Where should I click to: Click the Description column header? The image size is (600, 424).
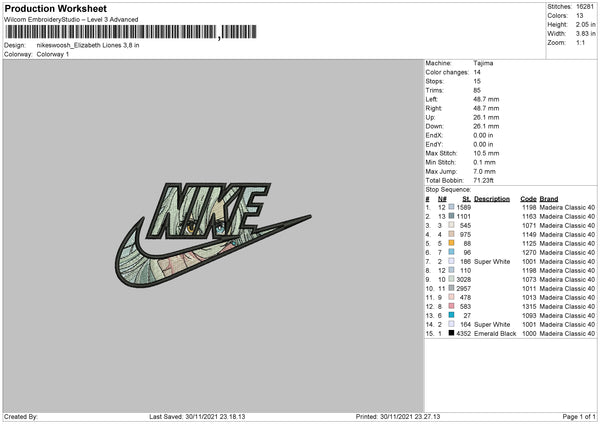pyautogui.click(x=492, y=199)
